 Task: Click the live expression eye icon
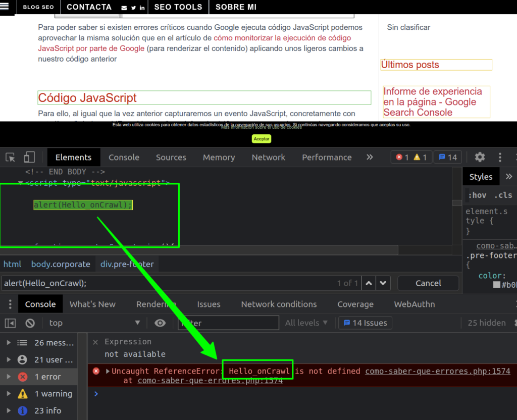coord(160,323)
